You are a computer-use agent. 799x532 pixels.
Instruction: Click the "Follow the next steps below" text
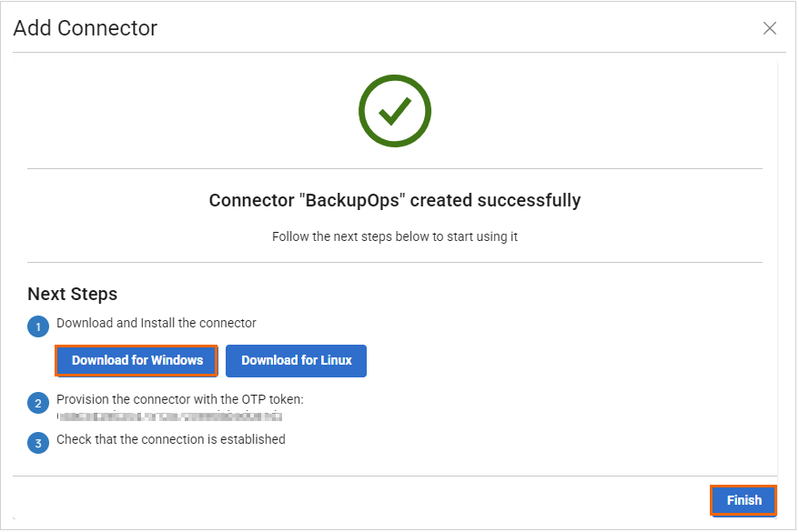[x=394, y=236]
